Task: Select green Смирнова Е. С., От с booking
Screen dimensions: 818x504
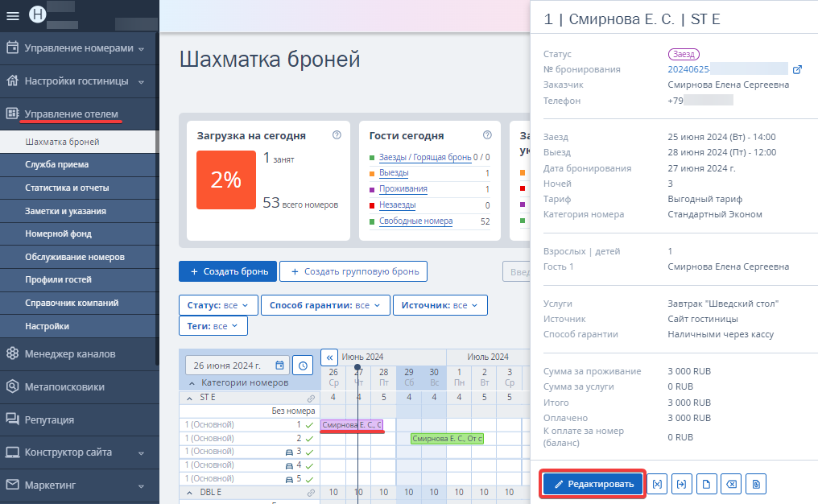Action: (447, 438)
